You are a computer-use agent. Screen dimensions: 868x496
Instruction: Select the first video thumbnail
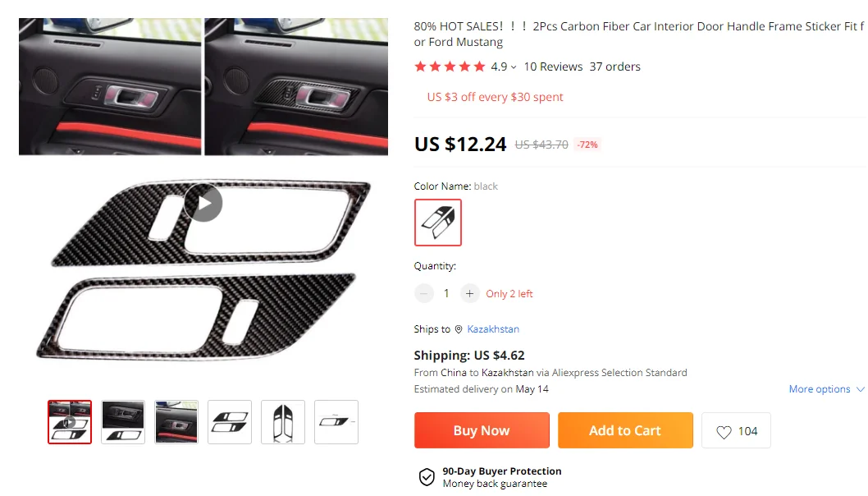pos(70,422)
